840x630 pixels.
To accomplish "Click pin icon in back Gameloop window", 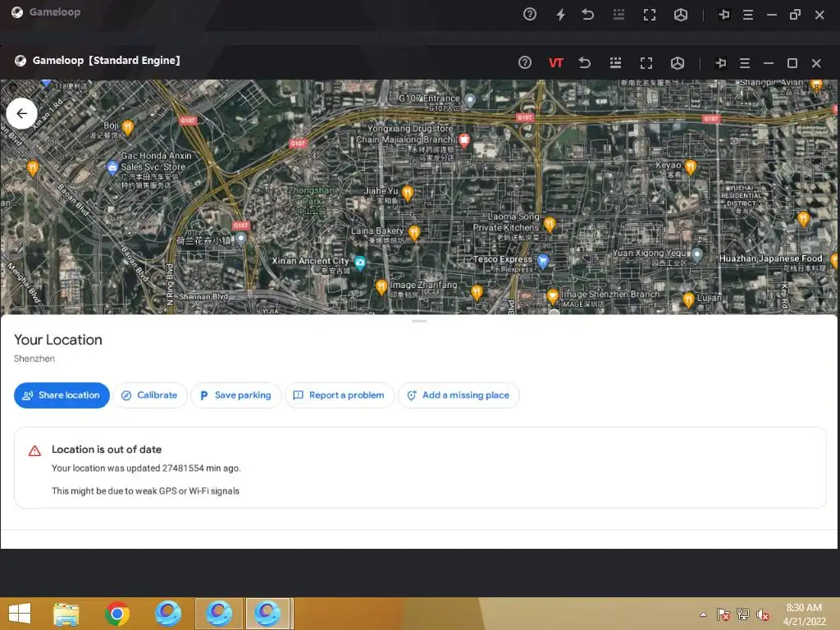I will pos(724,15).
